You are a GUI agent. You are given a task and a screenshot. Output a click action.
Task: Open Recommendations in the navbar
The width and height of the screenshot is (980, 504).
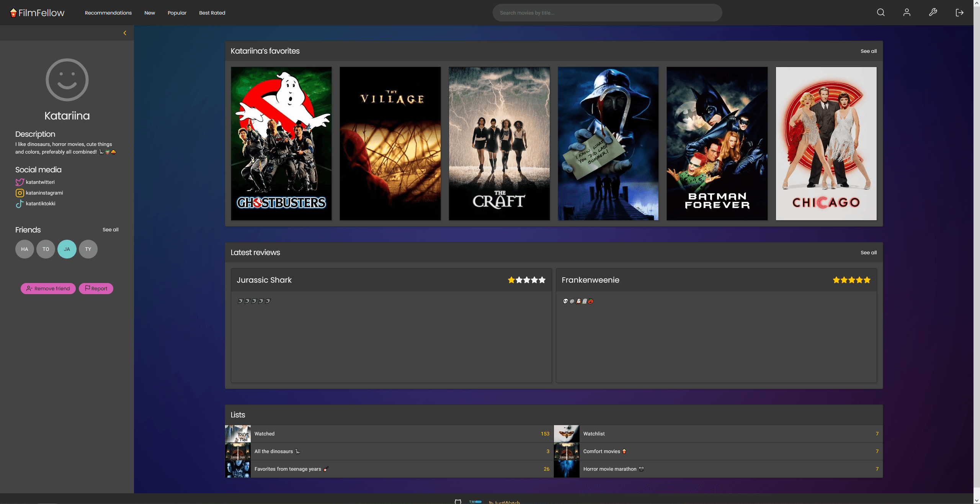(x=108, y=13)
